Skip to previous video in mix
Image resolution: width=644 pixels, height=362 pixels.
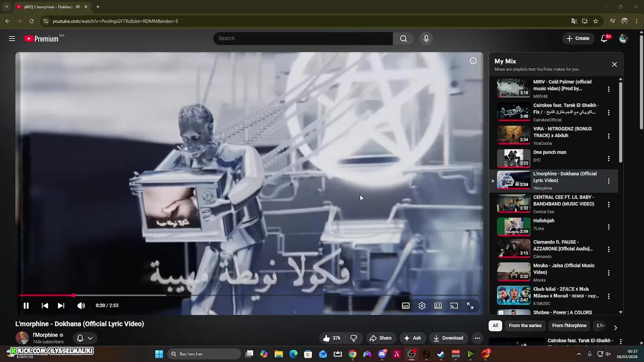pyautogui.click(x=45, y=306)
